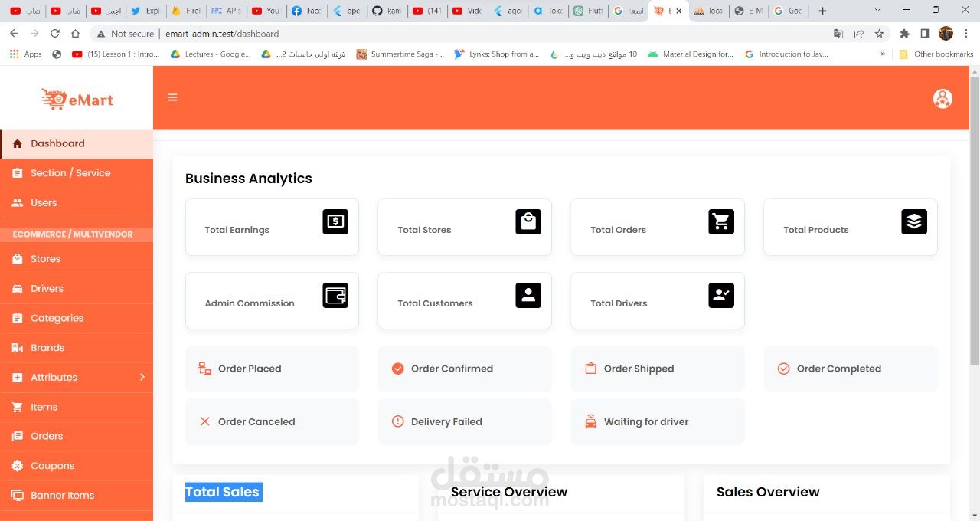Viewport: 980px width, 521px height.
Task: Click the Sales Overview heading
Action: point(768,492)
